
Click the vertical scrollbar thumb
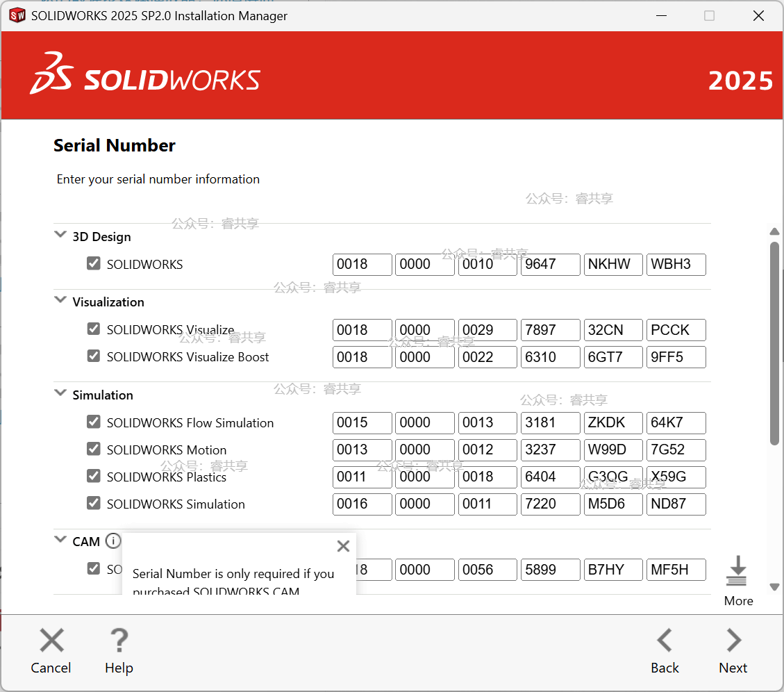(x=774, y=343)
